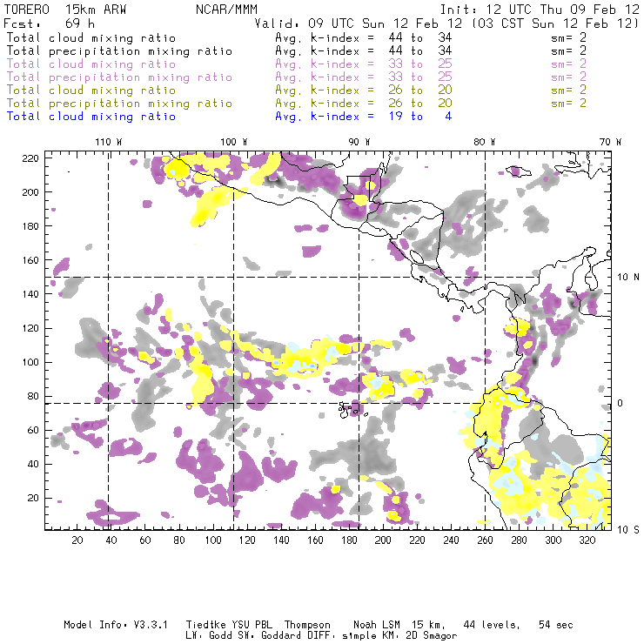The width and height of the screenshot is (644, 644).
Task: Click the '180' tick on vertical axis
Action: [30, 226]
